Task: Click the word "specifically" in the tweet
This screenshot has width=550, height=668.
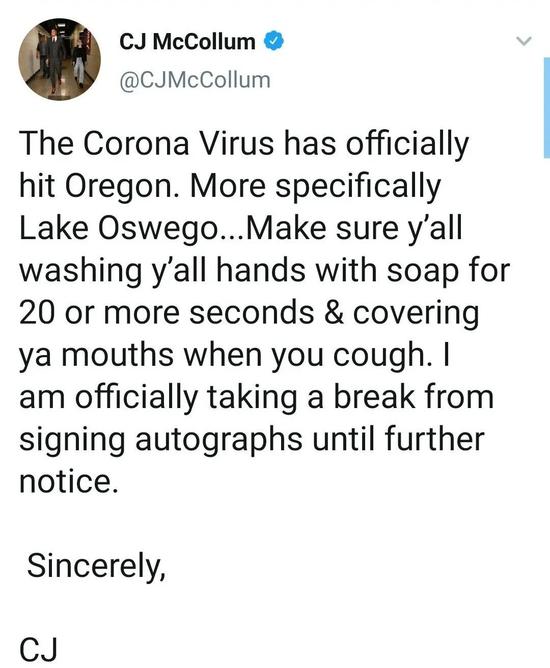Action: coord(358,187)
